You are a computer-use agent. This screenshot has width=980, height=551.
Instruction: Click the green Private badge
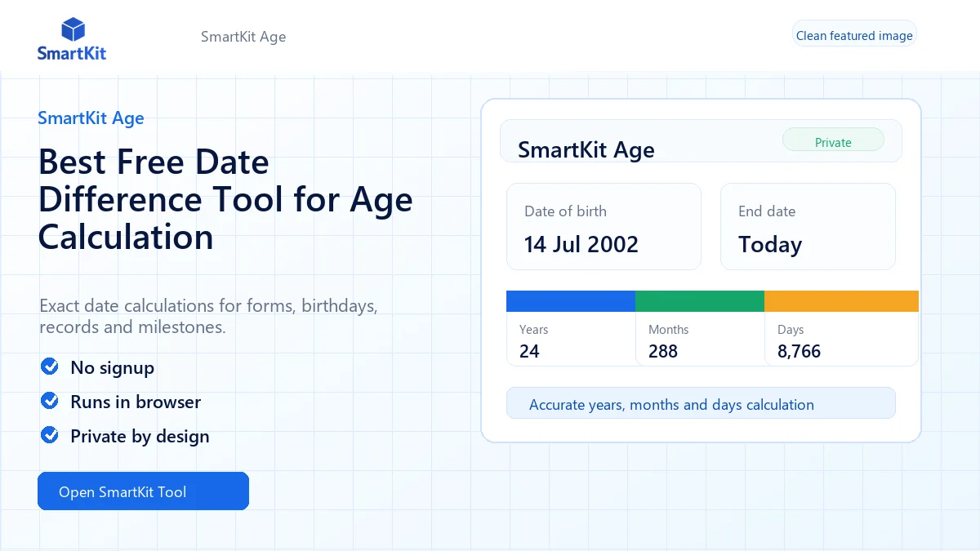tap(833, 141)
